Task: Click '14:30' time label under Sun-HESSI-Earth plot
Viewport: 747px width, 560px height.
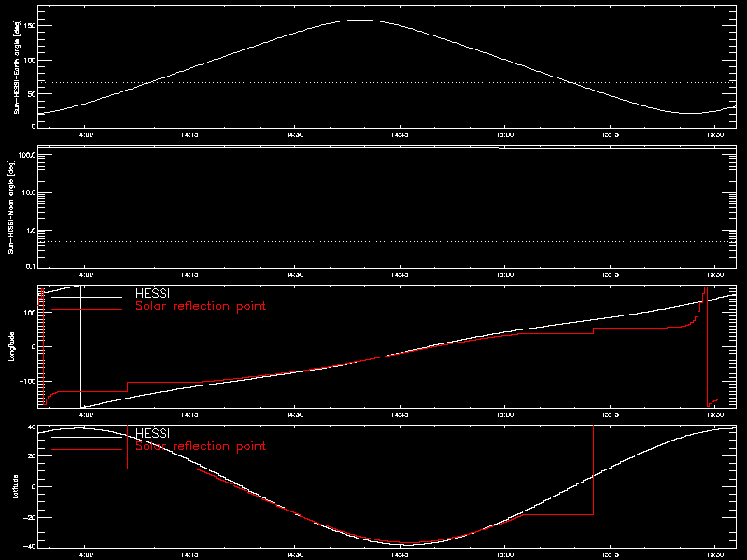Action: point(295,135)
